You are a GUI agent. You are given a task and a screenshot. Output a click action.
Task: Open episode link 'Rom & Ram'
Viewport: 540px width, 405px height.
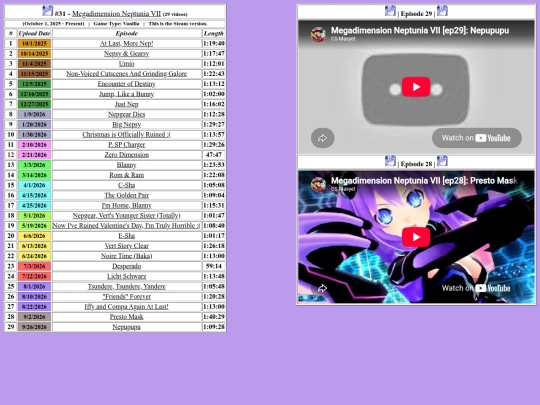[x=126, y=175]
